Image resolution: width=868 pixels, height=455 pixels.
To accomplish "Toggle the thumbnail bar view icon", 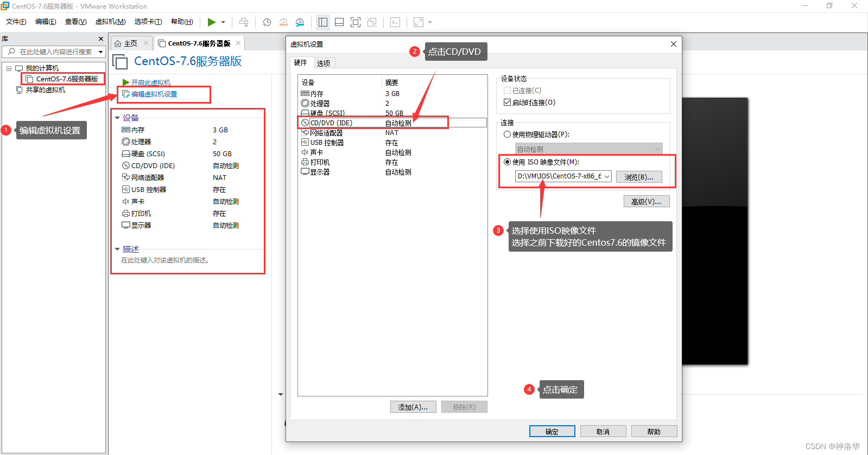I will (x=339, y=22).
